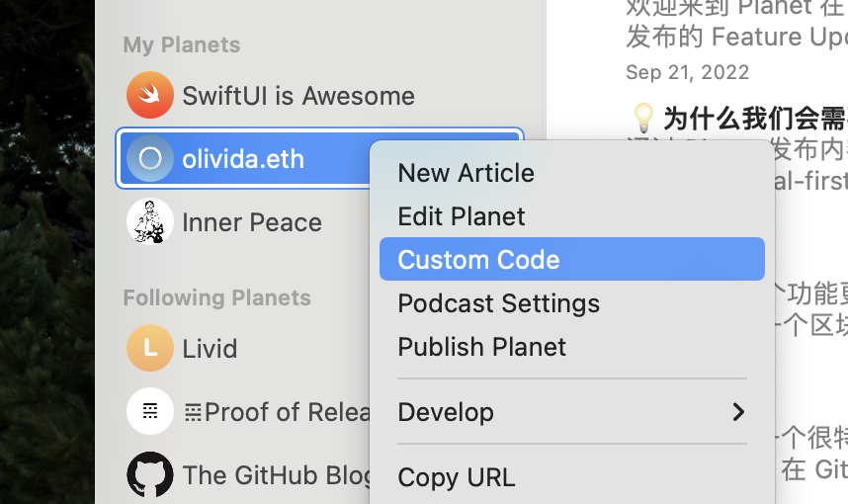Click the olivida.eth planet avatar icon
Image resolution: width=848 pixels, height=504 pixels.
150,158
